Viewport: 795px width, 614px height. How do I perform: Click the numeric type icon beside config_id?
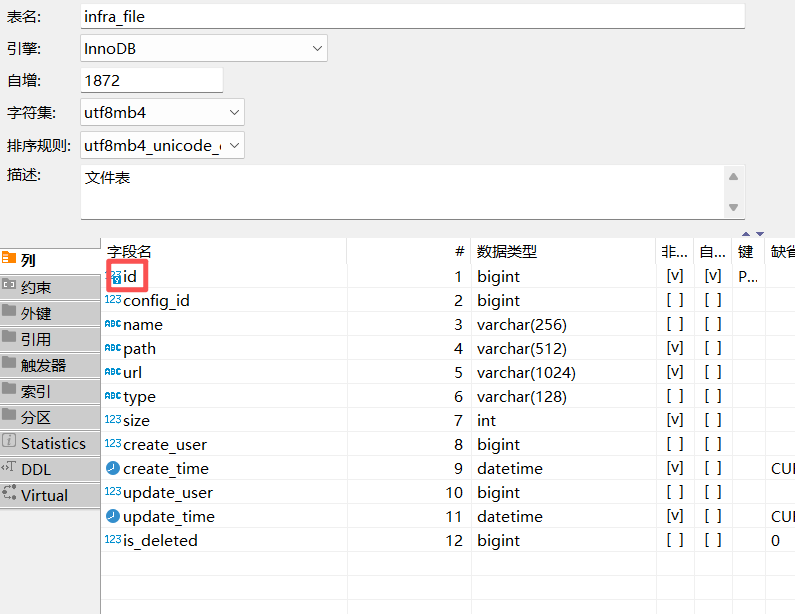pos(113,300)
